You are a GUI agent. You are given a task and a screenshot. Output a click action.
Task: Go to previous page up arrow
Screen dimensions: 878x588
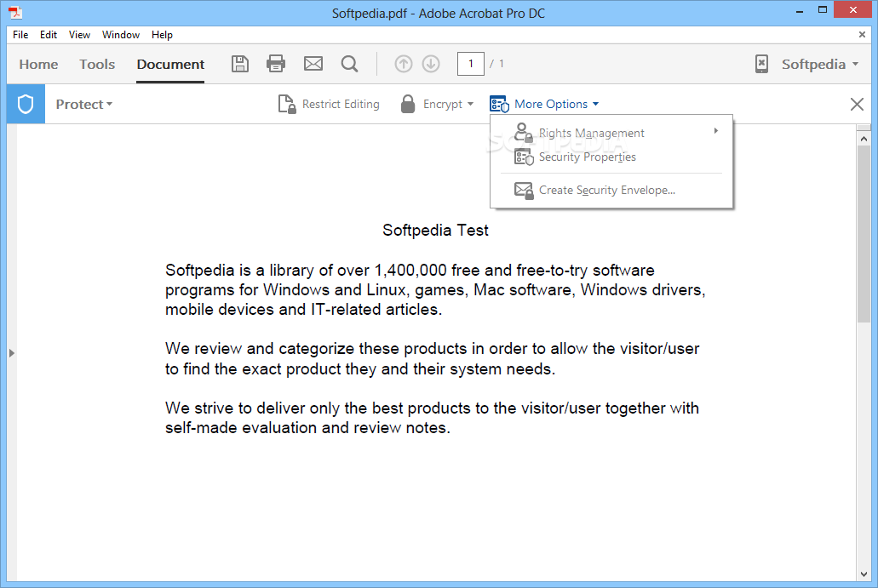coord(403,64)
